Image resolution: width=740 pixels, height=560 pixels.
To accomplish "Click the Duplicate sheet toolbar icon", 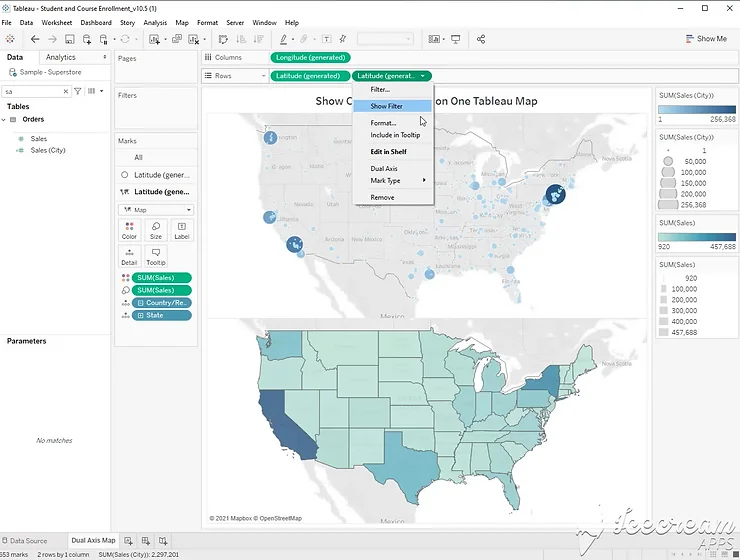I will click(177, 39).
